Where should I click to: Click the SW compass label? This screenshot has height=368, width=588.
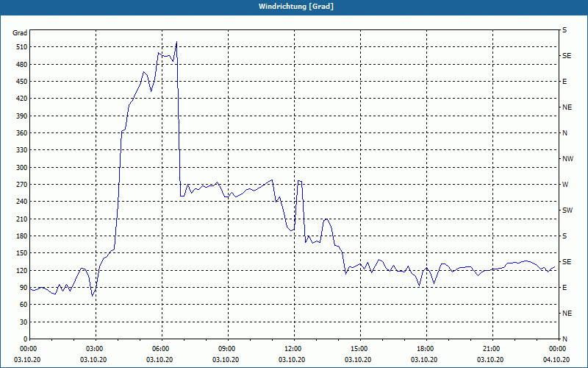point(567,210)
